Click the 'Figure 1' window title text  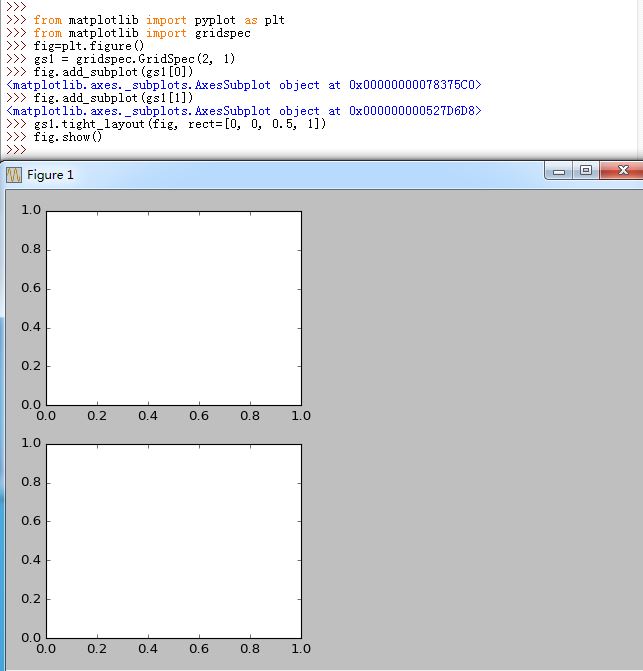[50, 175]
